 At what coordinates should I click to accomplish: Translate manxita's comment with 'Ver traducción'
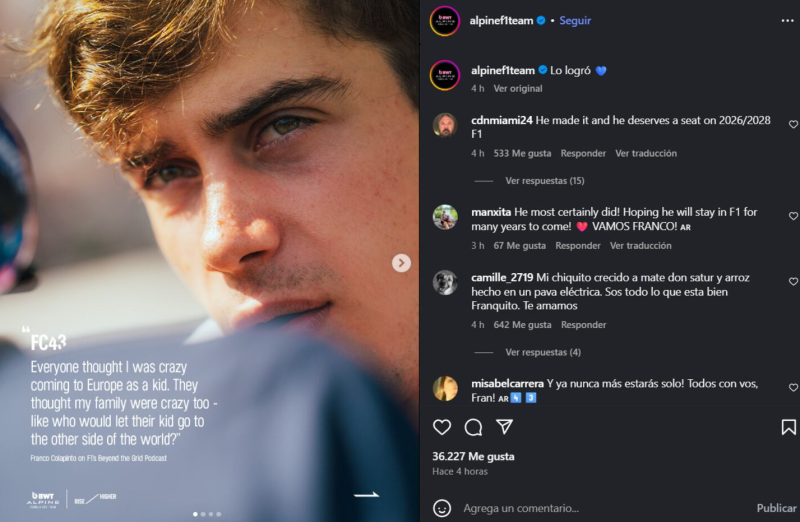[641, 245]
